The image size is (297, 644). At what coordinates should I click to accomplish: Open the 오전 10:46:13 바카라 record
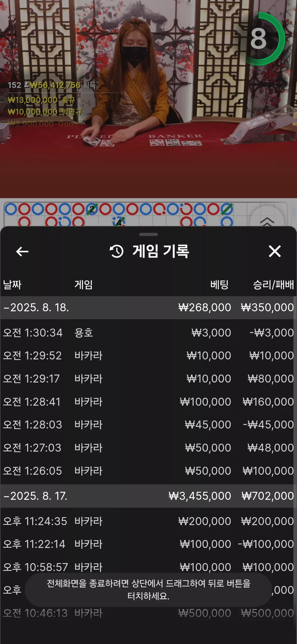[x=148, y=613]
